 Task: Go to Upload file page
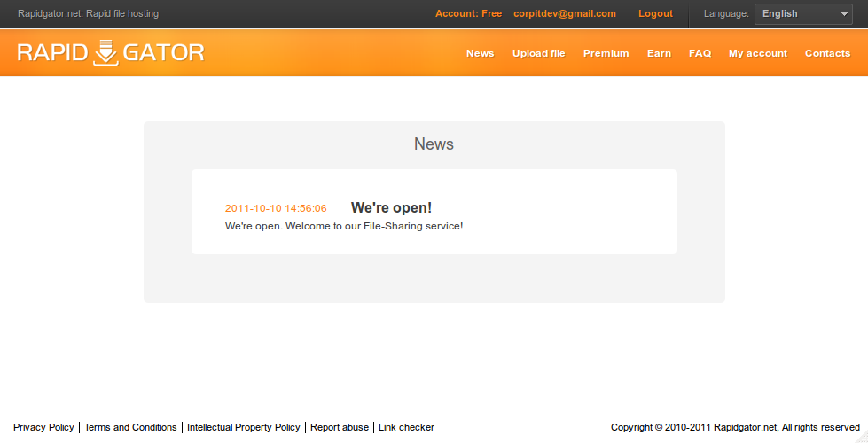point(539,54)
